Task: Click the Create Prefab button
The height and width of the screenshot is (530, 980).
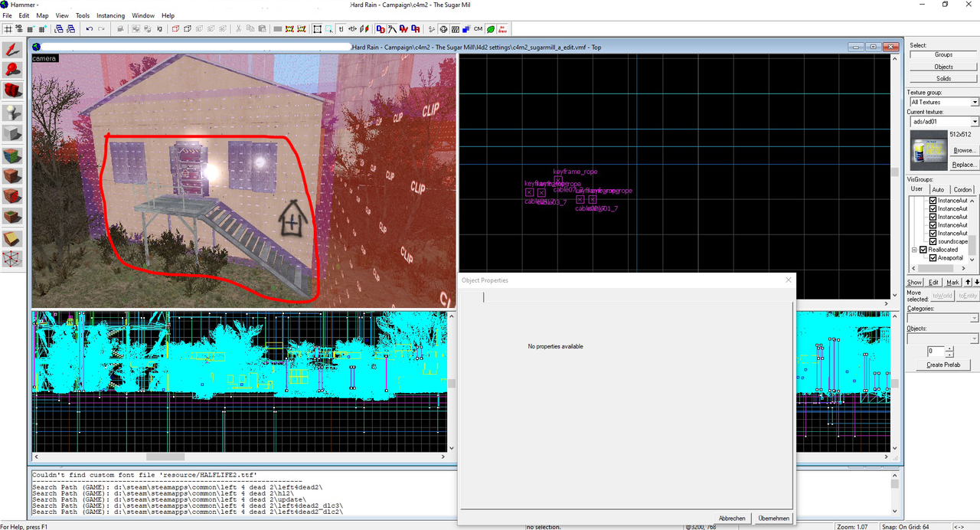Action: click(x=944, y=365)
